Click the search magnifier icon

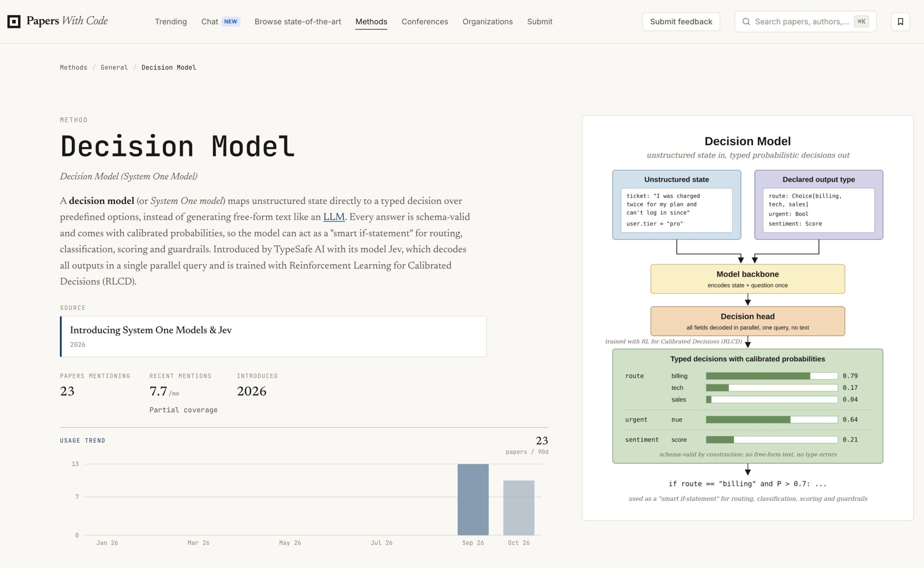(746, 22)
